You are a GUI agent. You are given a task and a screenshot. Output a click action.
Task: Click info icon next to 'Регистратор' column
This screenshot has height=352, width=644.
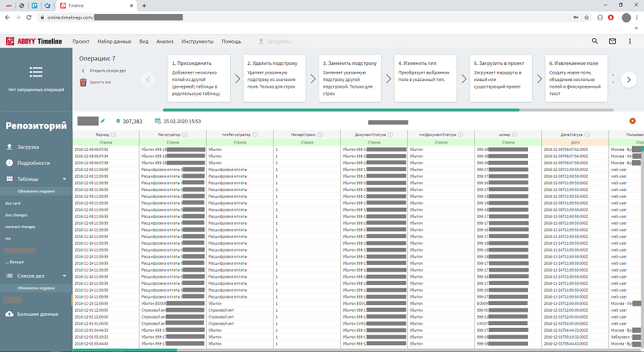click(x=184, y=135)
